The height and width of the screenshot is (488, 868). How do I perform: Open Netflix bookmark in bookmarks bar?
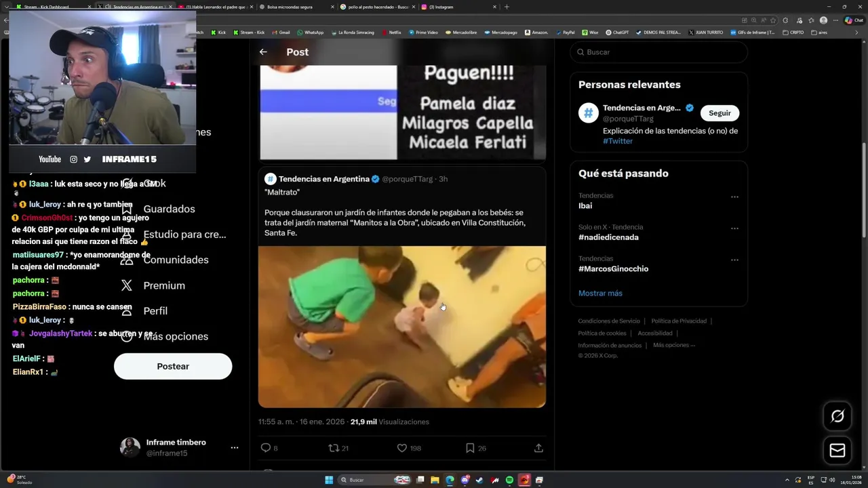click(391, 33)
